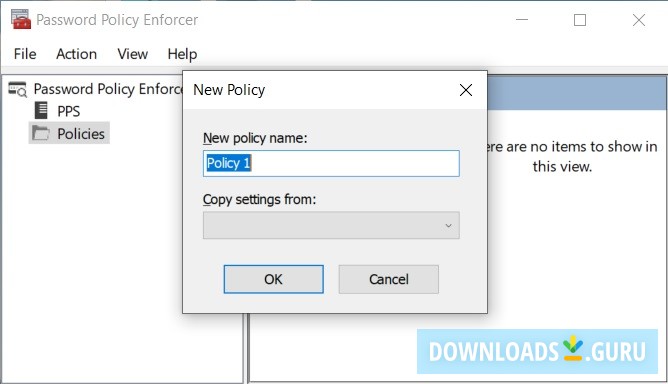Open the View menu

(132, 54)
